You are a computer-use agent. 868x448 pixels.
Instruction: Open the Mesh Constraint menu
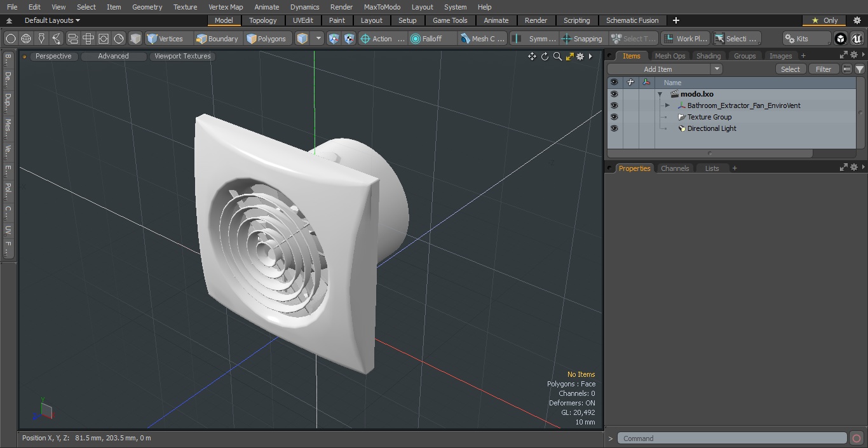(483, 39)
